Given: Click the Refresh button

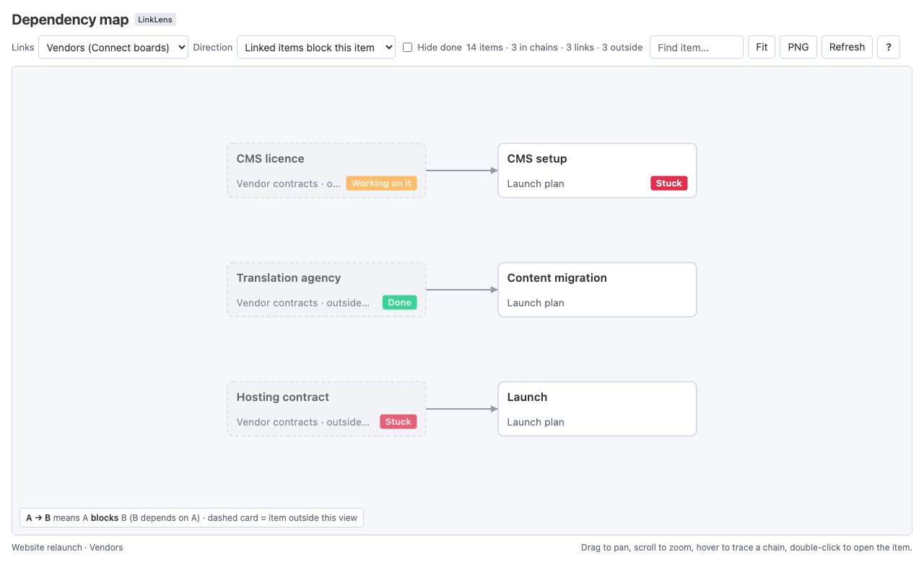Looking at the screenshot, I should point(847,47).
